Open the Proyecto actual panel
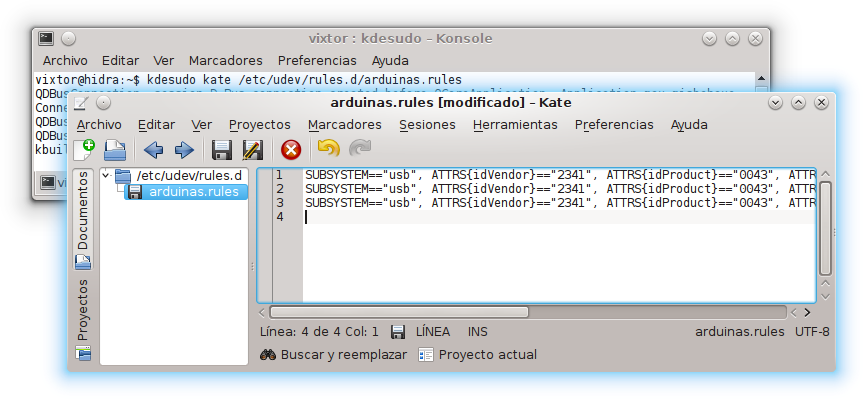The width and height of the screenshot is (863, 399). click(477, 355)
